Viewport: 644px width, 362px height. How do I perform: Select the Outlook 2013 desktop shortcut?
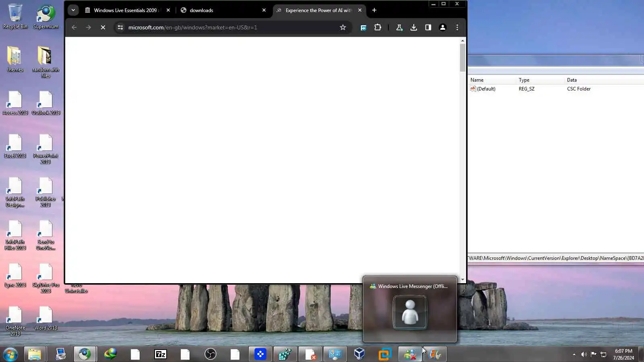click(46, 103)
